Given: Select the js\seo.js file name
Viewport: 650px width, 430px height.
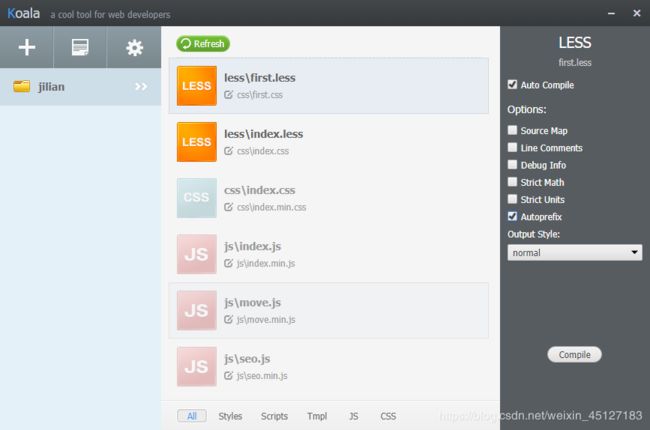Looking at the screenshot, I should (x=247, y=359).
